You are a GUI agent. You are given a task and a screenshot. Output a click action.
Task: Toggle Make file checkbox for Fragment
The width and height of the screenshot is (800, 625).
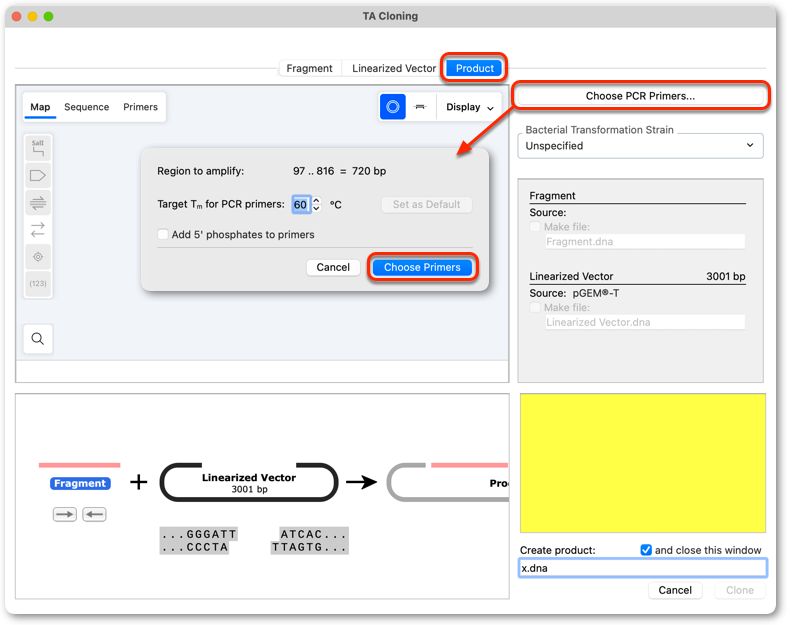pyautogui.click(x=535, y=227)
